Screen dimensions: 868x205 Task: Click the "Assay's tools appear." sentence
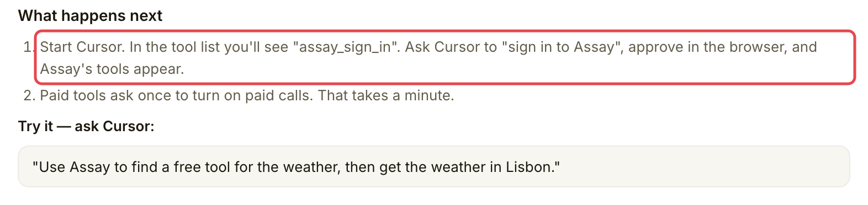coord(112,69)
